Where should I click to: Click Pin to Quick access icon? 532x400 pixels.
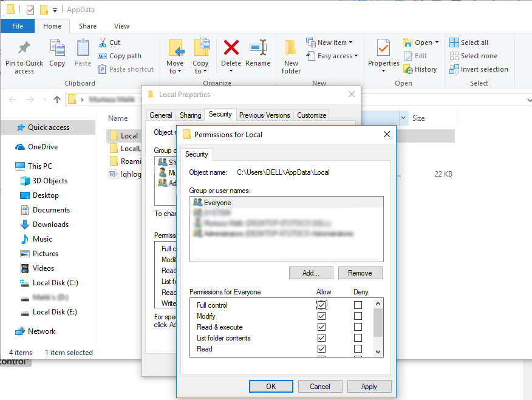point(24,48)
